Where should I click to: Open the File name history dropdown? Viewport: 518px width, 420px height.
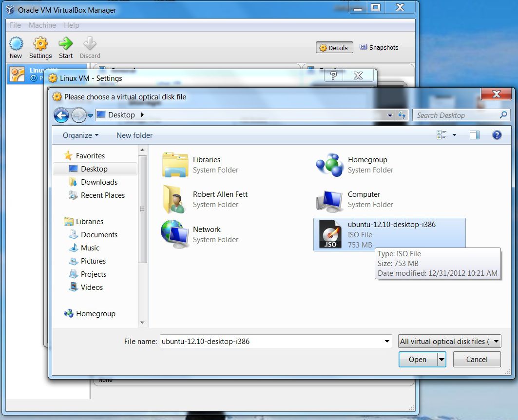(x=387, y=342)
